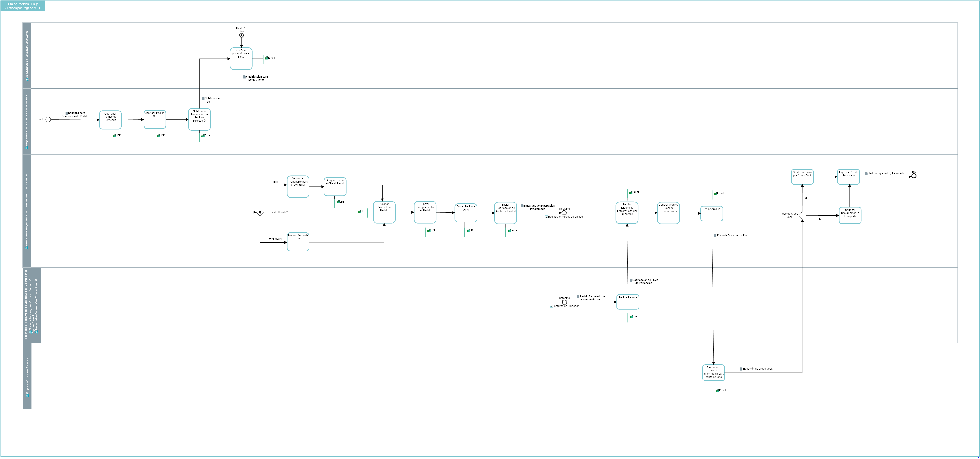Click 'Embarque de Exportación Programado' label
Screen dimensions: 980x459
click(x=539, y=208)
